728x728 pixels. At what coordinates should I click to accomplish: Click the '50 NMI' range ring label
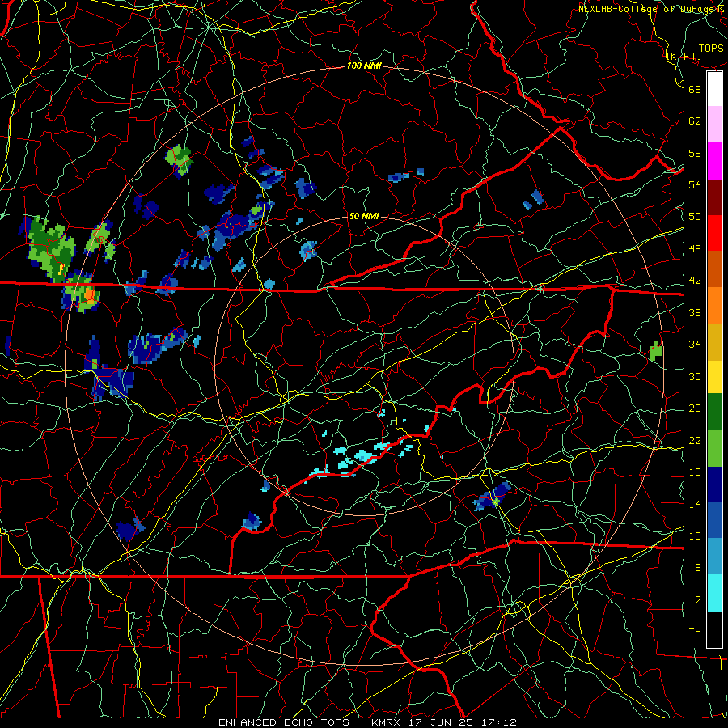[x=364, y=216]
